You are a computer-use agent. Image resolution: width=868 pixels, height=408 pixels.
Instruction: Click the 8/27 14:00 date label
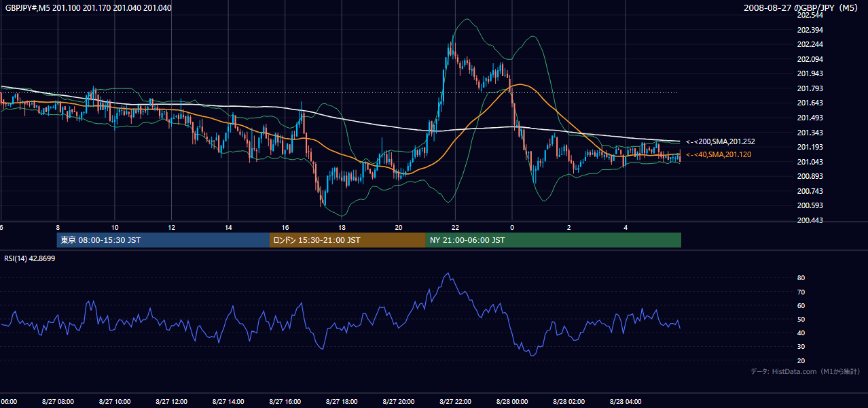[228, 401]
